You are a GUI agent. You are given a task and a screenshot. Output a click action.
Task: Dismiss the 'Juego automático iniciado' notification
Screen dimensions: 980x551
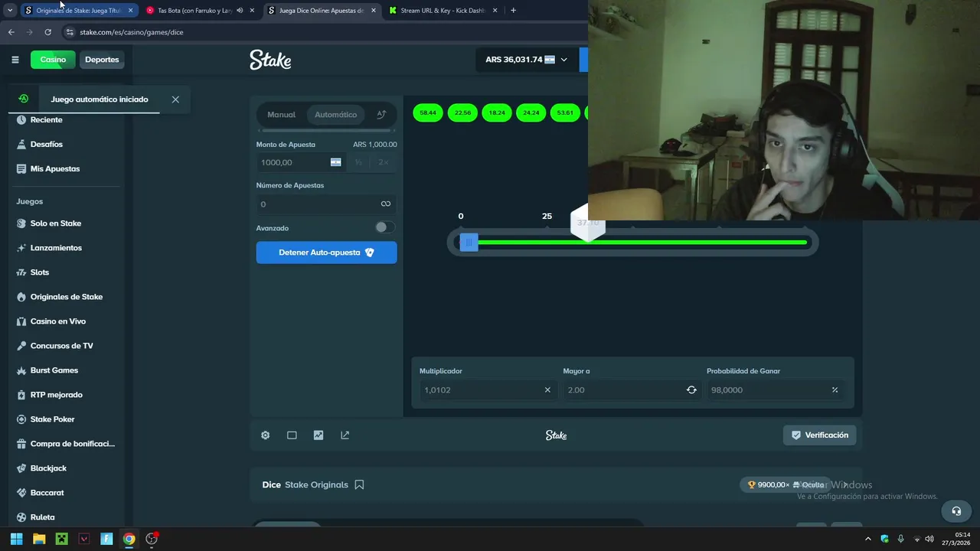pos(175,99)
